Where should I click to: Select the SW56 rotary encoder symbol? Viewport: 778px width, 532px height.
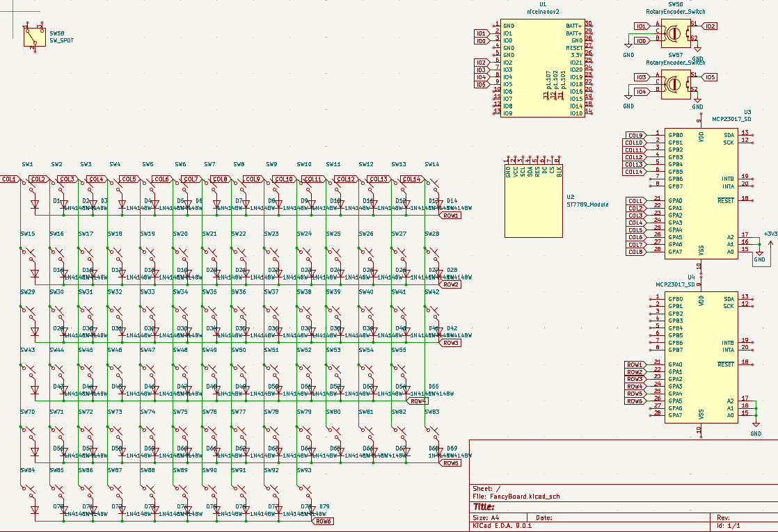[x=673, y=33]
